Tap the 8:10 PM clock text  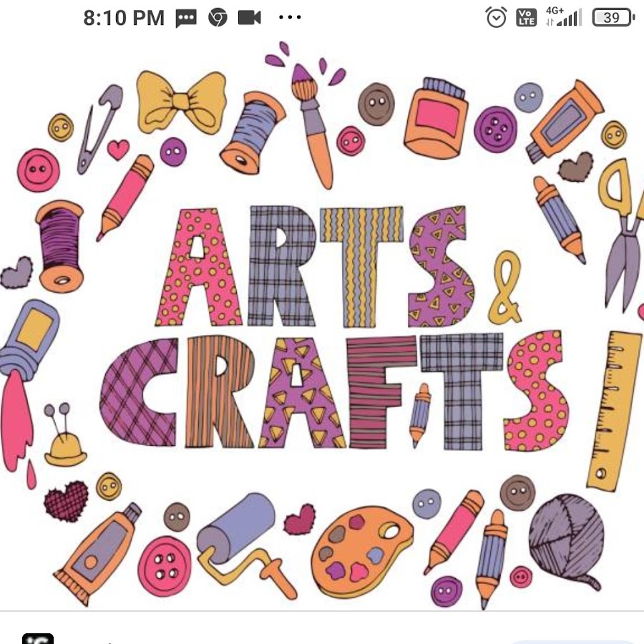(124, 18)
